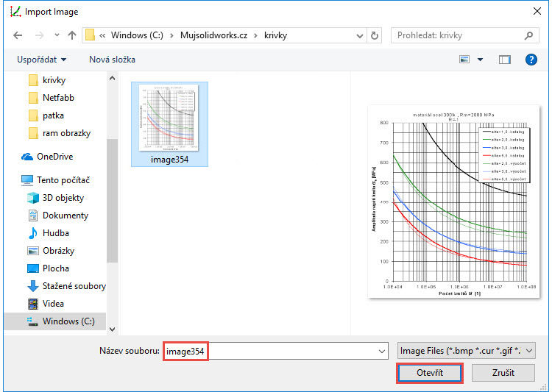Screen dimensions: 552x392
Task: Toggle the preview pane icon
Action: [505, 60]
